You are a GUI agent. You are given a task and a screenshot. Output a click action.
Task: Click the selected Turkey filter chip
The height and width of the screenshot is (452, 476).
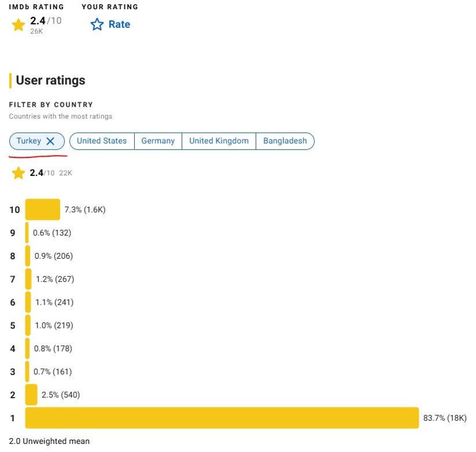click(x=37, y=141)
